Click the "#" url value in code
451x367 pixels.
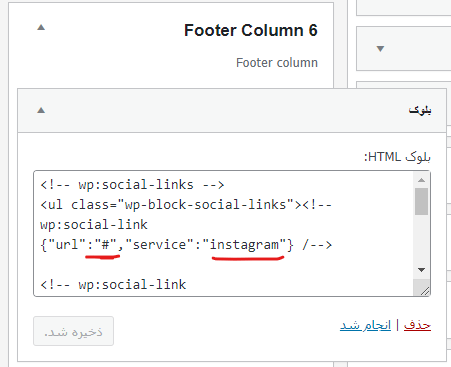105,245
